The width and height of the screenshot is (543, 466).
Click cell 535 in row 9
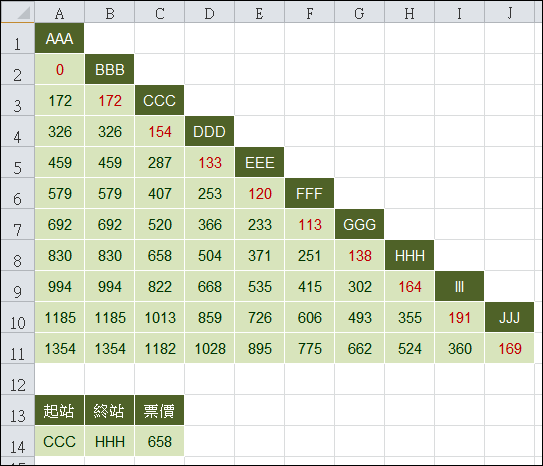(x=259, y=286)
